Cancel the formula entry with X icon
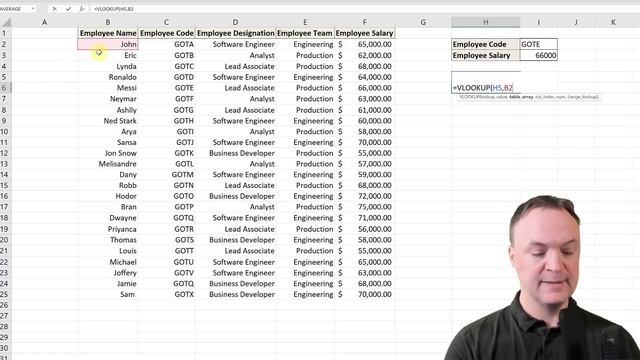The image size is (640, 360). [x=55, y=9]
